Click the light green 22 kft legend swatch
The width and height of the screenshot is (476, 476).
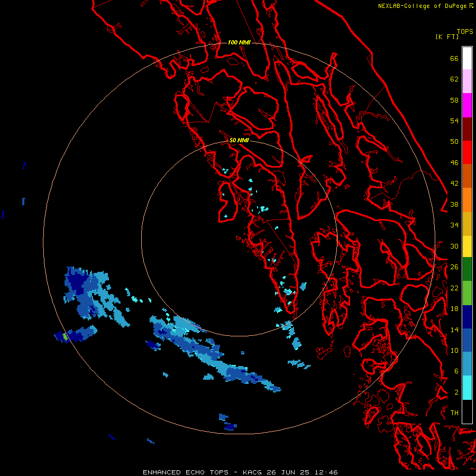pos(467,293)
